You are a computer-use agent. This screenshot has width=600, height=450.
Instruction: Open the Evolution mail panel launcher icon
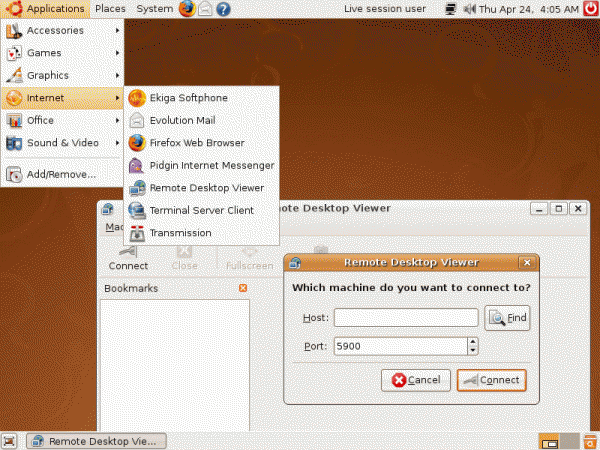(x=205, y=9)
